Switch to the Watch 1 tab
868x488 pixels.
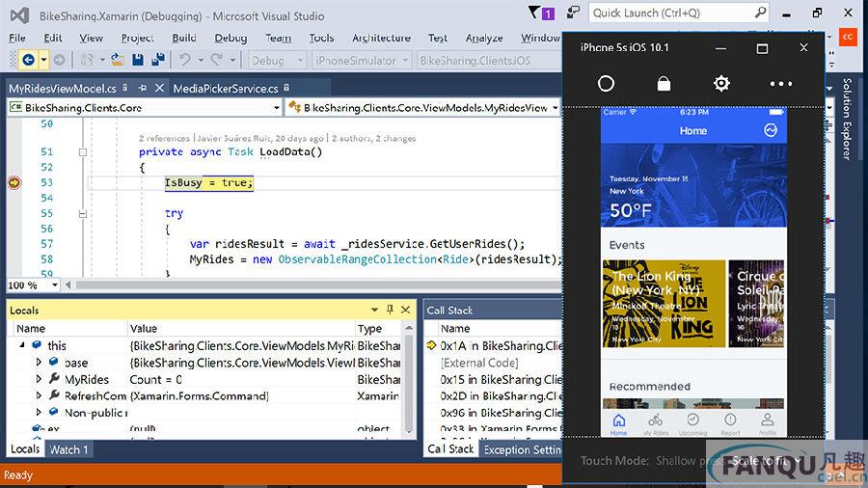[68, 449]
